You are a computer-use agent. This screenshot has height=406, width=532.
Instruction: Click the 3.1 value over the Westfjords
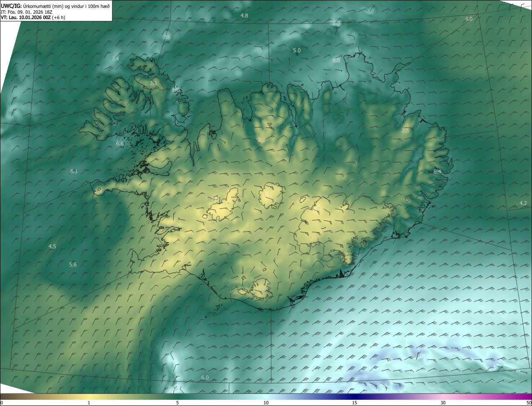point(153,83)
